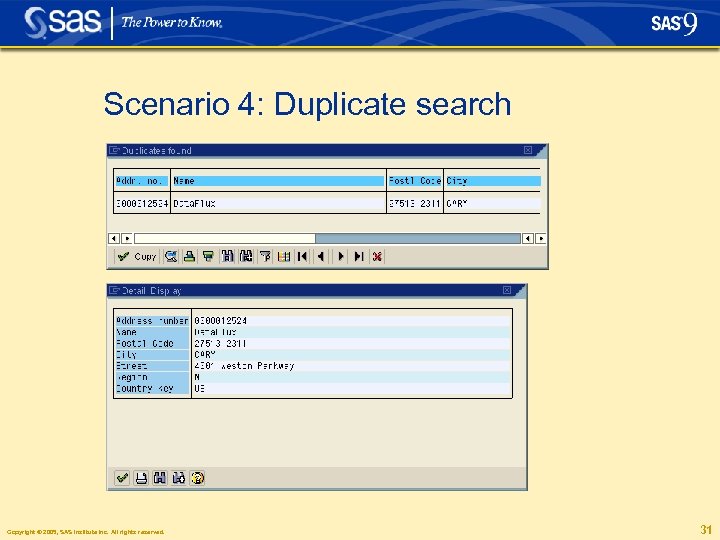Click the Find binoculars icon in Detail Display
This screenshot has height=540, width=720.
[160, 478]
